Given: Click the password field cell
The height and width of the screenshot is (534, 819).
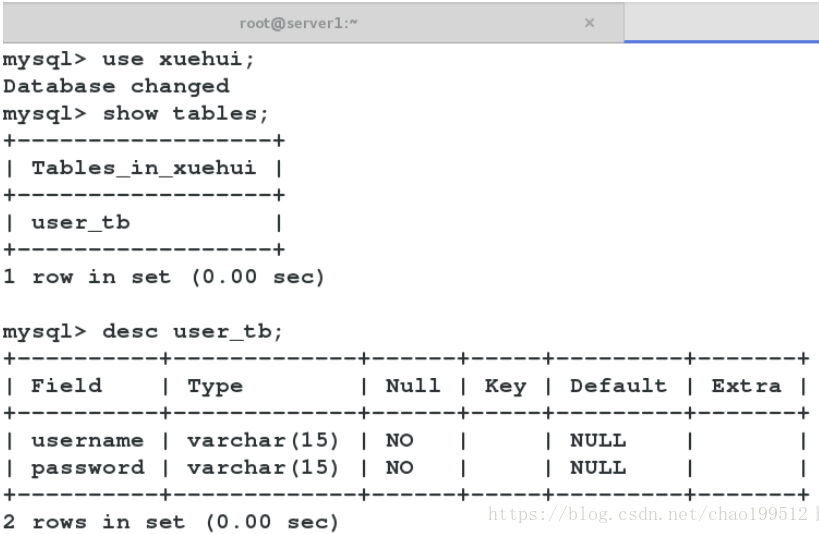Looking at the screenshot, I should click(87, 467).
